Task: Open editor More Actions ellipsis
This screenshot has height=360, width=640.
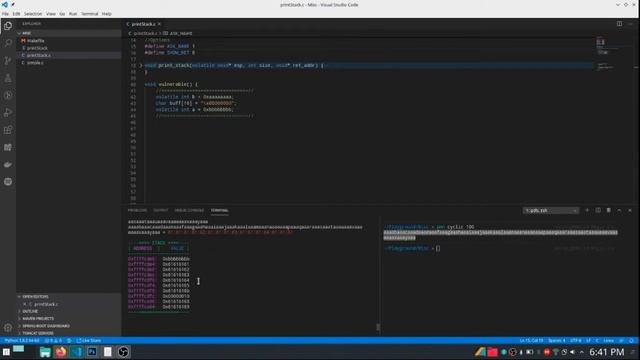Action: [630, 24]
